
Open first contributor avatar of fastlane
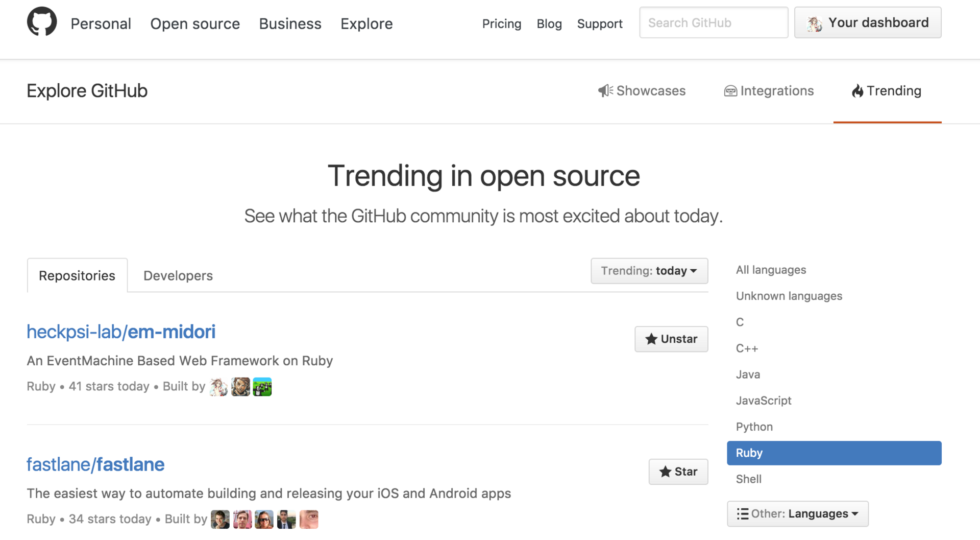tap(220, 520)
